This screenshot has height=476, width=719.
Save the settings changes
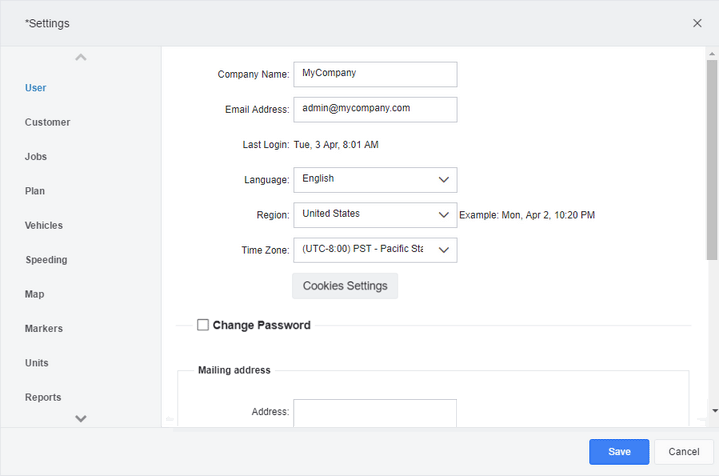point(619,452)
